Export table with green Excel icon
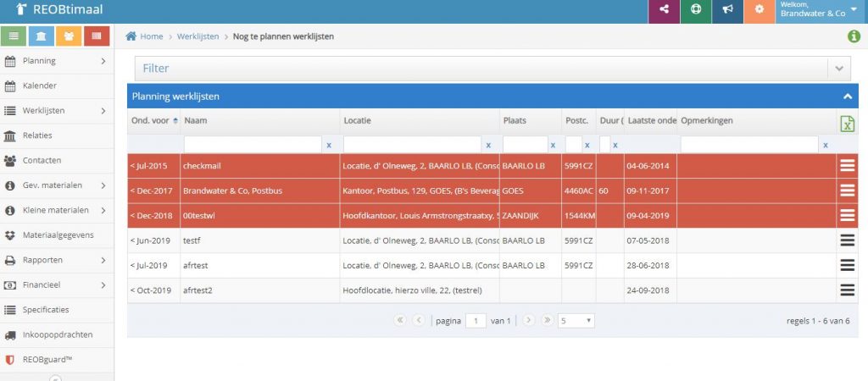 846,124
